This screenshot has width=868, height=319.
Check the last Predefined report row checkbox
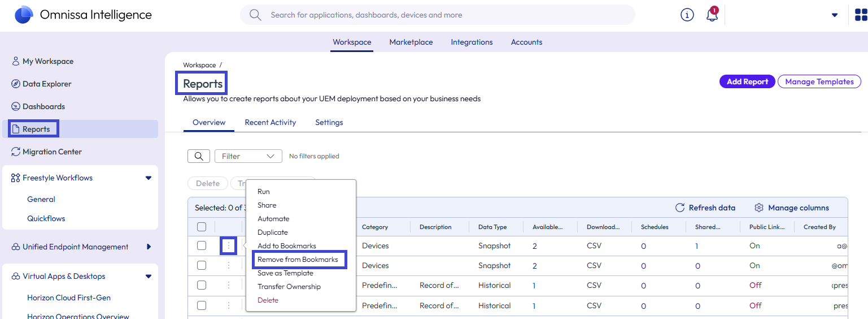click(202, 305)
